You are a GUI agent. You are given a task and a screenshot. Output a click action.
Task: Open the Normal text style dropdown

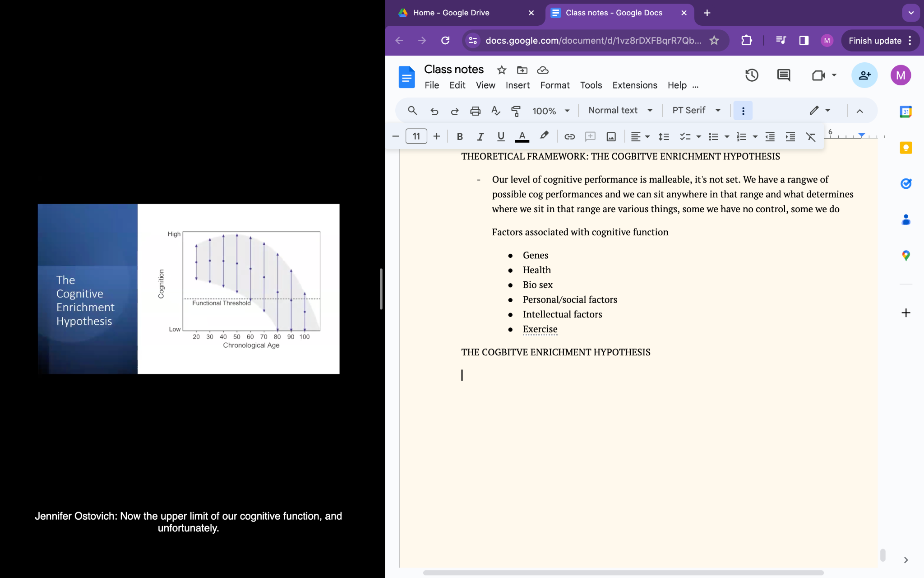[x=620, y=110]
